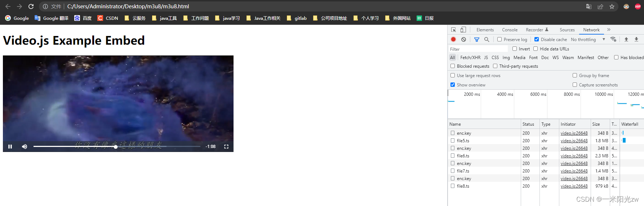Open video.js:26648 initiator for file6.ts
This screenshot has width=644, height=206.
click(x=574, y=156)
